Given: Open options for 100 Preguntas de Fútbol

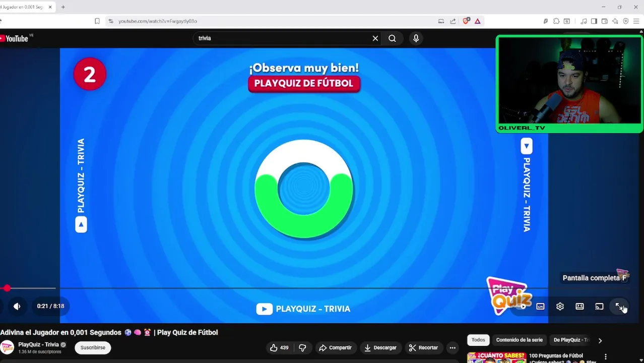Looking at the screenshot, I should coord(605,356).
